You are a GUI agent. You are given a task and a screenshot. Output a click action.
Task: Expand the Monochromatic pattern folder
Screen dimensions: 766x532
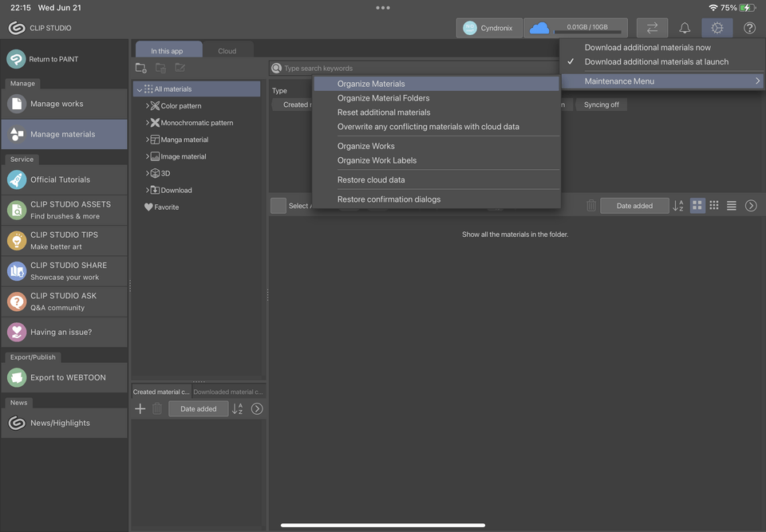[x=147, y=123]
